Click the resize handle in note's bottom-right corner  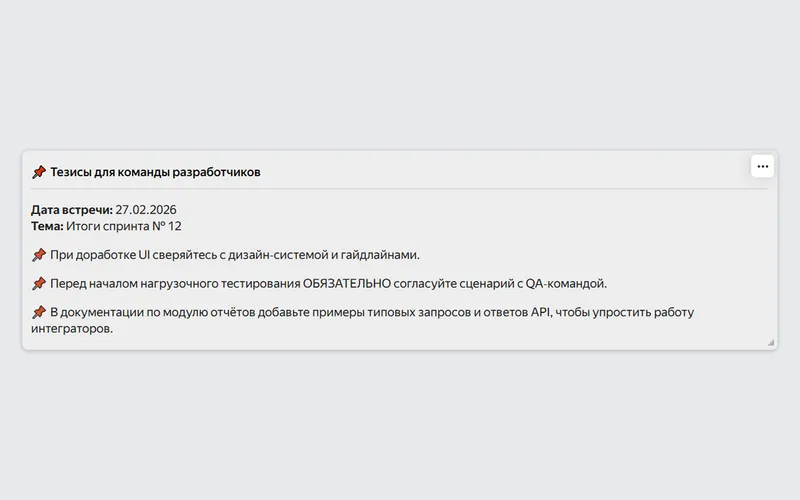[771, 342]
